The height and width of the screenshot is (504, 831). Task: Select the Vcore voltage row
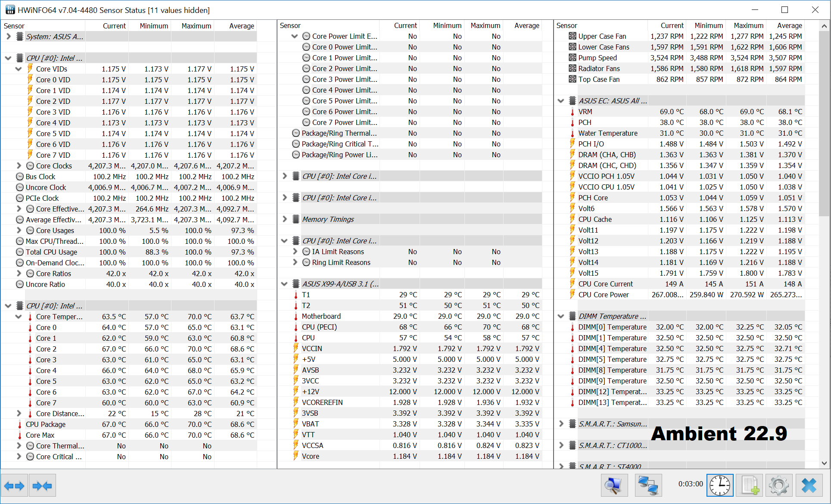tap(310, 456)
